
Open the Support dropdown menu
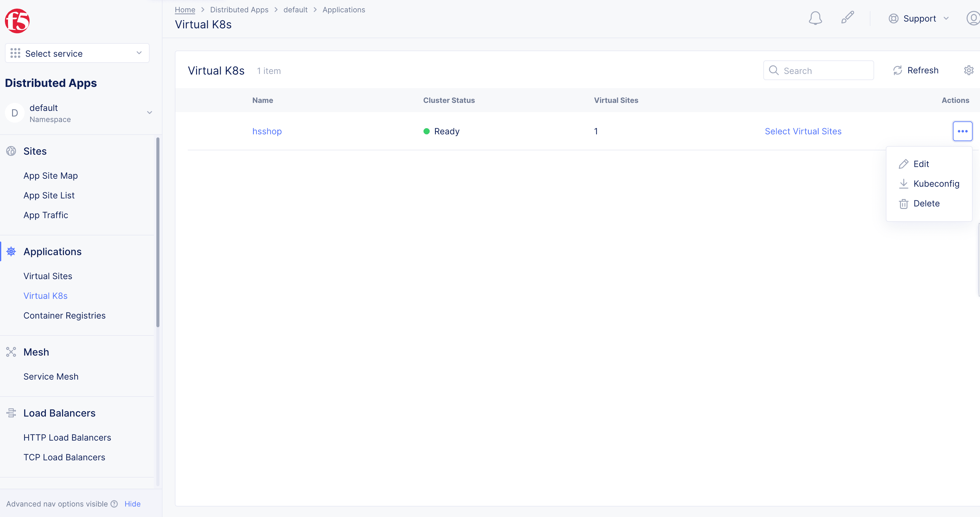918,19
